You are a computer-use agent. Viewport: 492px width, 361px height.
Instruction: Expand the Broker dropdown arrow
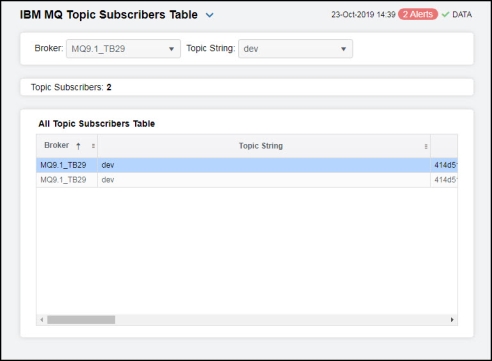[171, 49]
